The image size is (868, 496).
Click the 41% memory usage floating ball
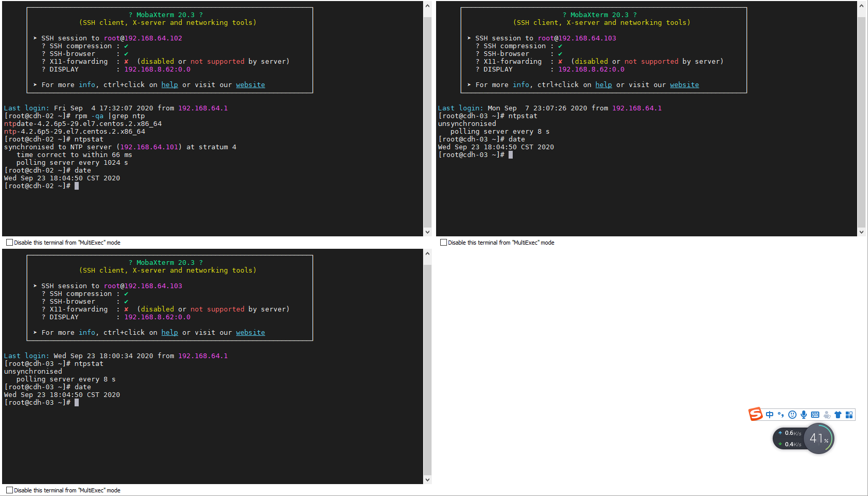(819, 438)
